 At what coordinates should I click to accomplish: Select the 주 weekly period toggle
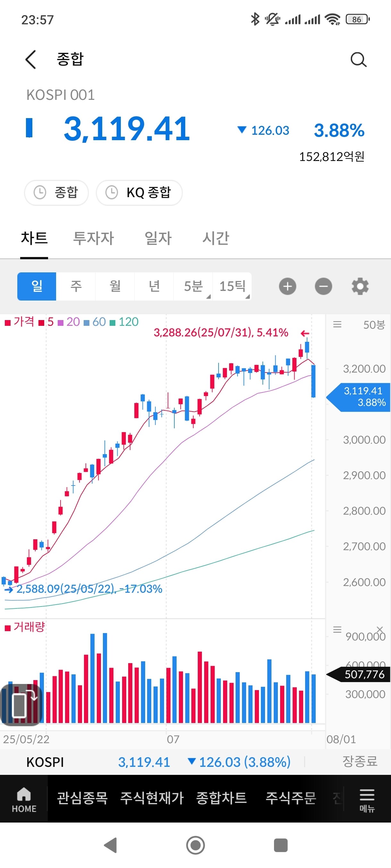click(x=76, y=286)
